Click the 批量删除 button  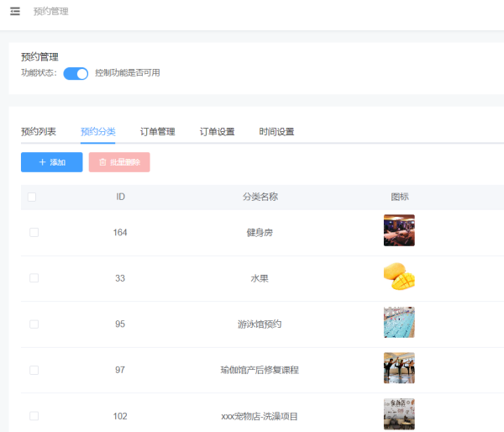tap(119, 162)
